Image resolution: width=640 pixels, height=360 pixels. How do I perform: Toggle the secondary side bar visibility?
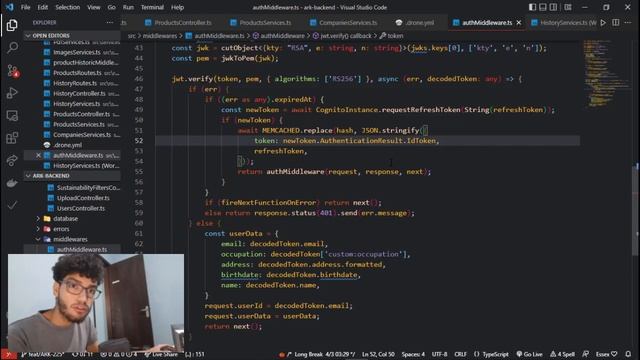click(x=553, y=7)
